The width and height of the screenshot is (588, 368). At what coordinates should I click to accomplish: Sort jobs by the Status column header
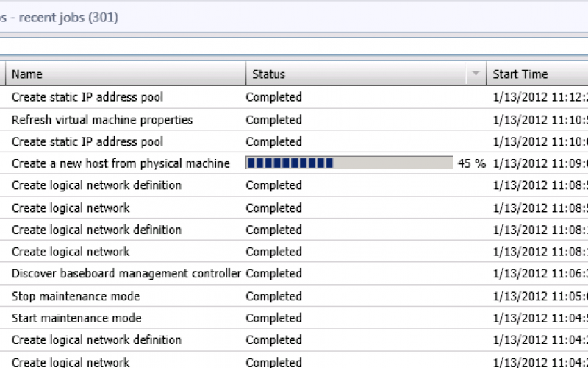pos(268,74)
